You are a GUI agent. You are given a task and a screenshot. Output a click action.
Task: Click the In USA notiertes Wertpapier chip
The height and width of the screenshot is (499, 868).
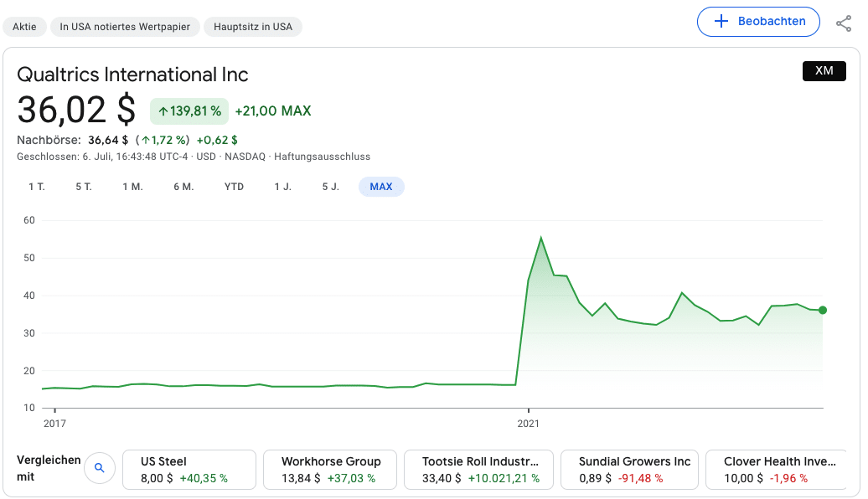pos(125,27)
